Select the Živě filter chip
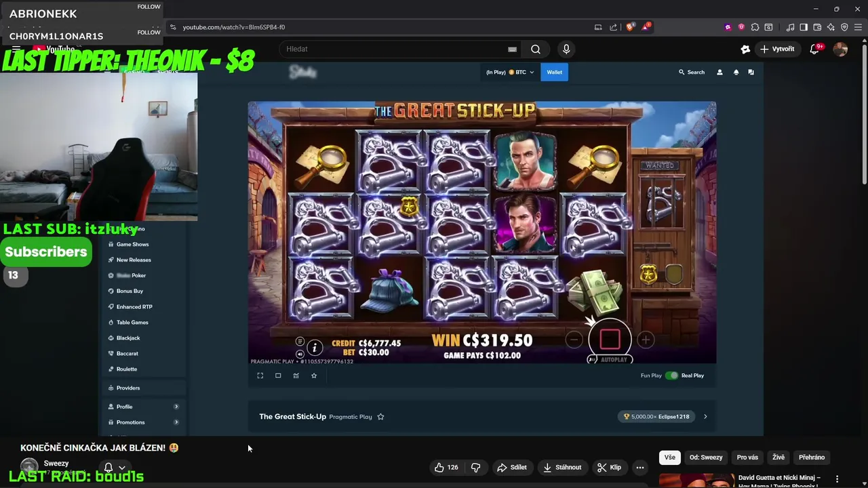 pyautogui.click(x=778, y=457)
